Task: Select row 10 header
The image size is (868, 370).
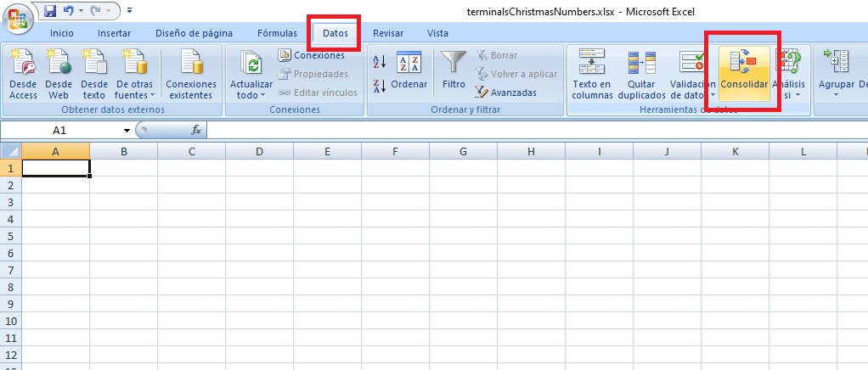Action: pos(11,321)
